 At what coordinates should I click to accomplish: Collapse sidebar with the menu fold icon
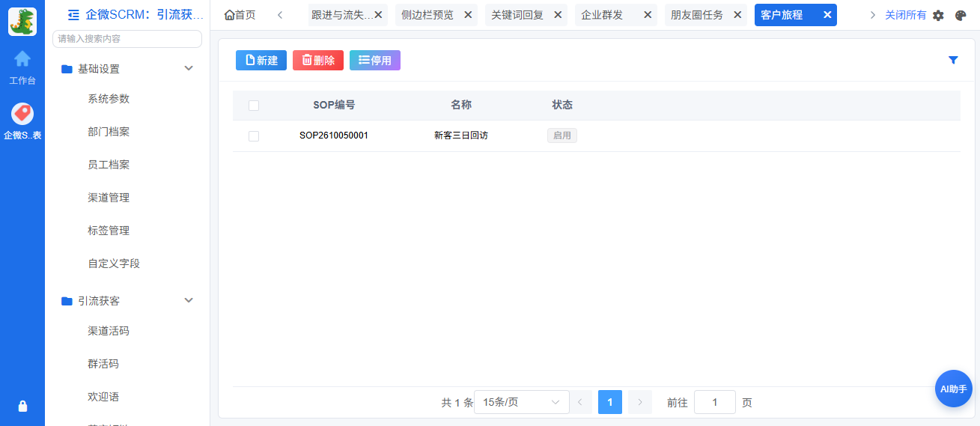tap(73, 14)
